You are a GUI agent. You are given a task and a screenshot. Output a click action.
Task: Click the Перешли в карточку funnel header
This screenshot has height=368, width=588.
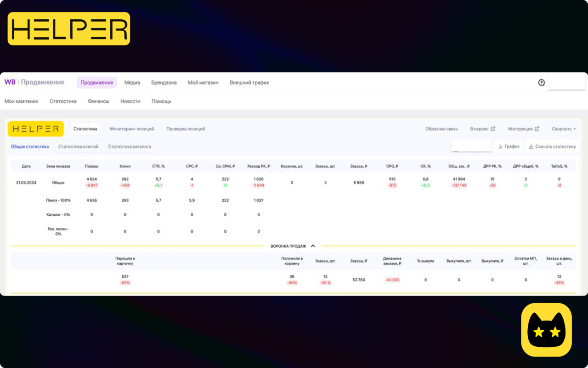(125, 261)
